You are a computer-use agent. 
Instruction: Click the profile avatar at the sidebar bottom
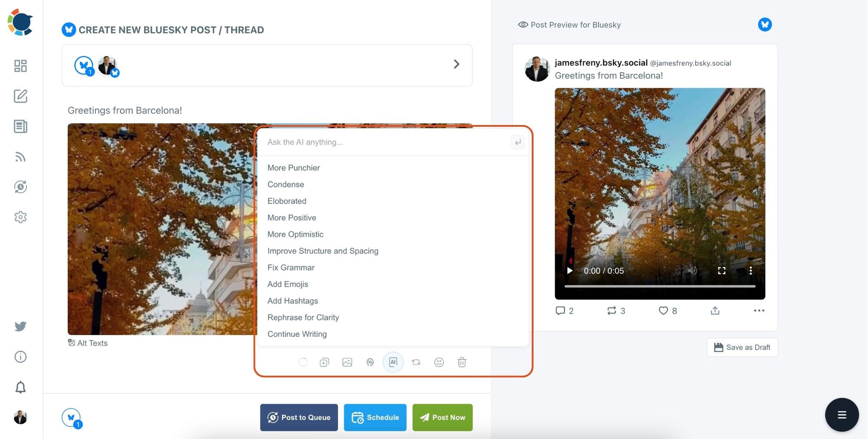pyautogui.click(x=20, y=417)
